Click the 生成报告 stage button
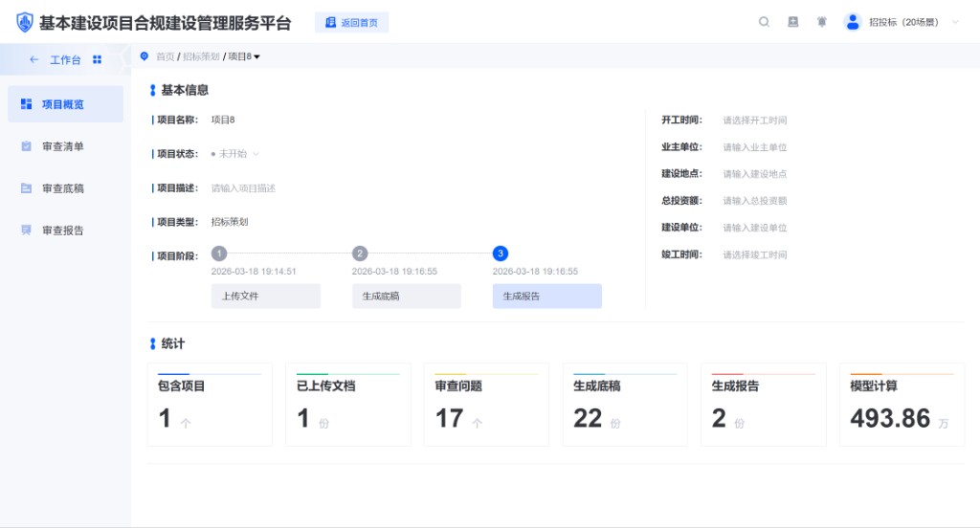Screen dimensions: 980x528 [546, 297]
